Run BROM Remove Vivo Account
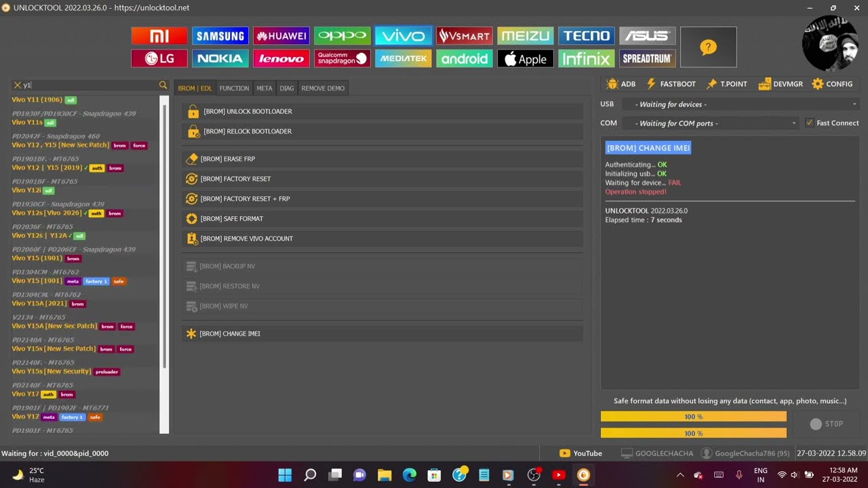The width and height of the screenshot is (868, 488). tap(382, 239)
